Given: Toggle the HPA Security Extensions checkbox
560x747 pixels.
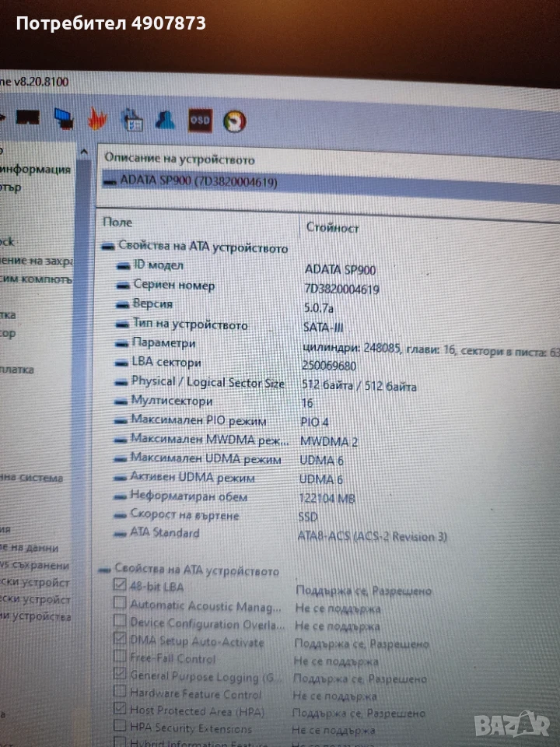Looking at the screenshot, I should coord(120,725).
